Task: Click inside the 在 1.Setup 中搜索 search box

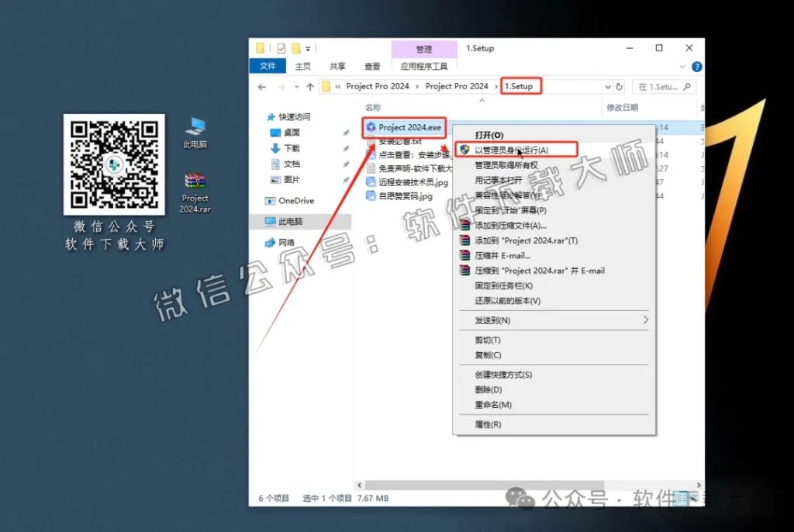Action: coord(663,86)
